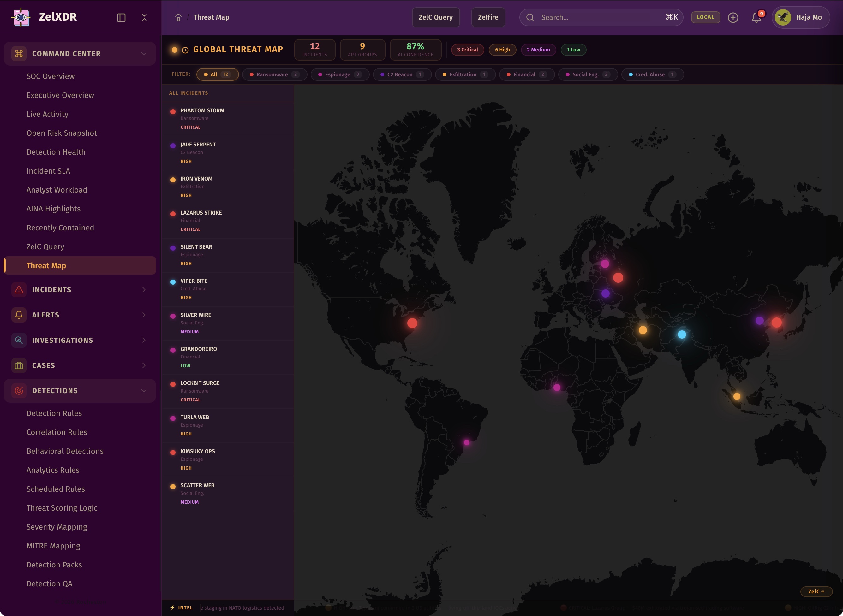Collapse the Command Center section
This screenshot has width=843, height=616.
click(x=144, y=54)
